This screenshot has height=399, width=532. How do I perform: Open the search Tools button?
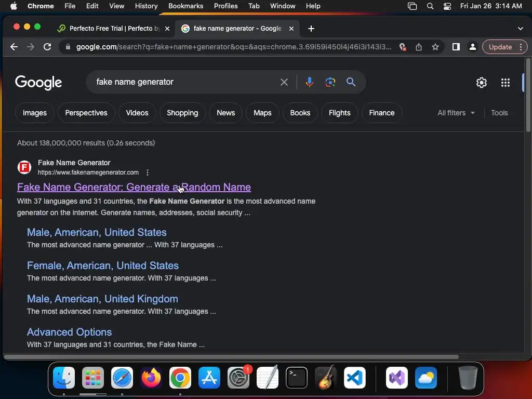[x=499, y=113]
